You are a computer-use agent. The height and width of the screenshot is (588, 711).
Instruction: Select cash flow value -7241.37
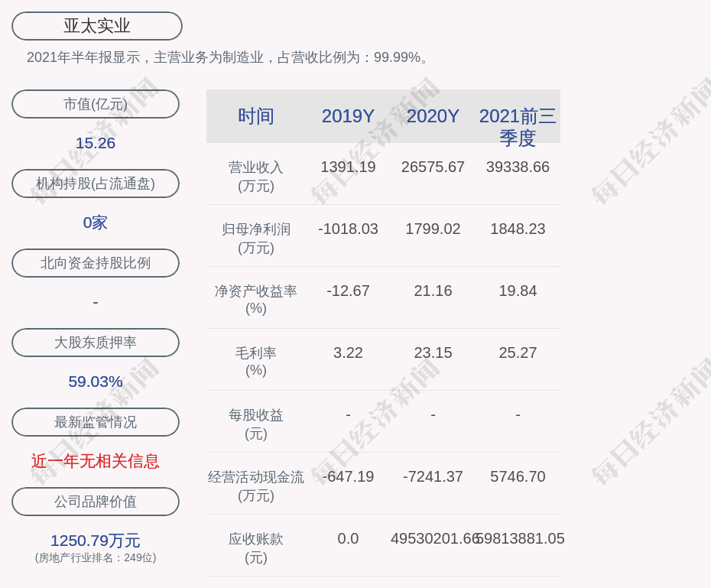tap(433, 476)
